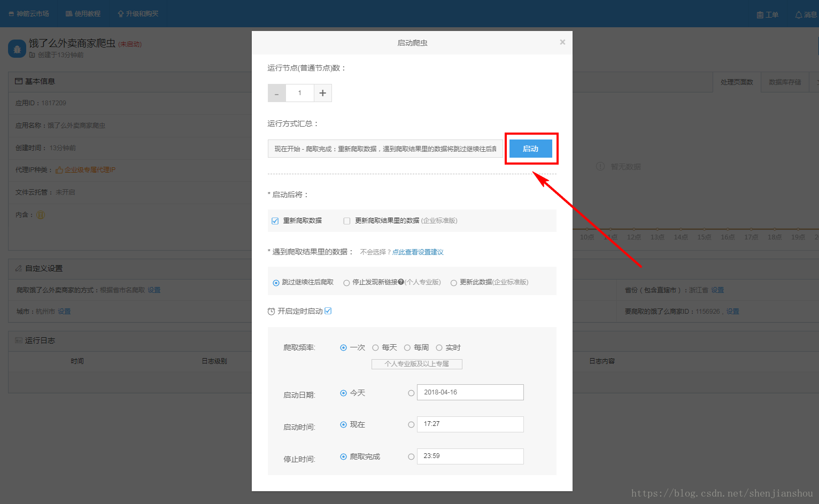Click the 日志内容 column header
Image resolution: width=819 pixels, height=504 pixels.
pos(602,361)
